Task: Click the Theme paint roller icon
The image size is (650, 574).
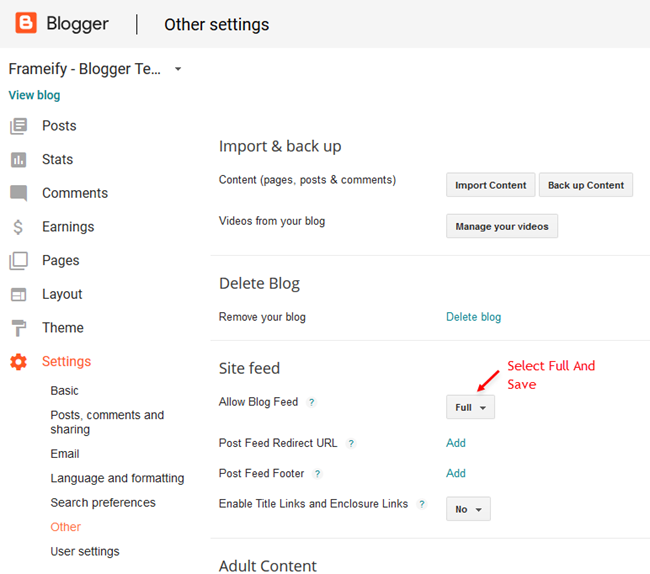Action: (x=19, y=328)
